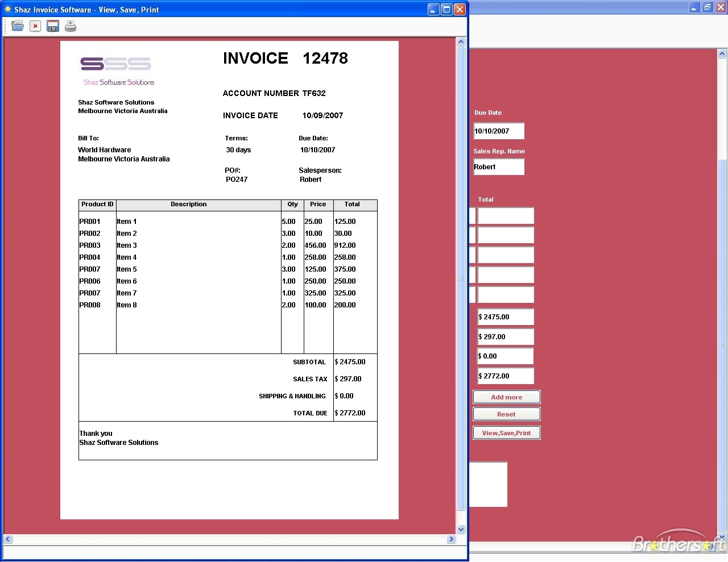Save the invoice with the floppy disk icon
The image size is (728, 562).
pos(52,26)
